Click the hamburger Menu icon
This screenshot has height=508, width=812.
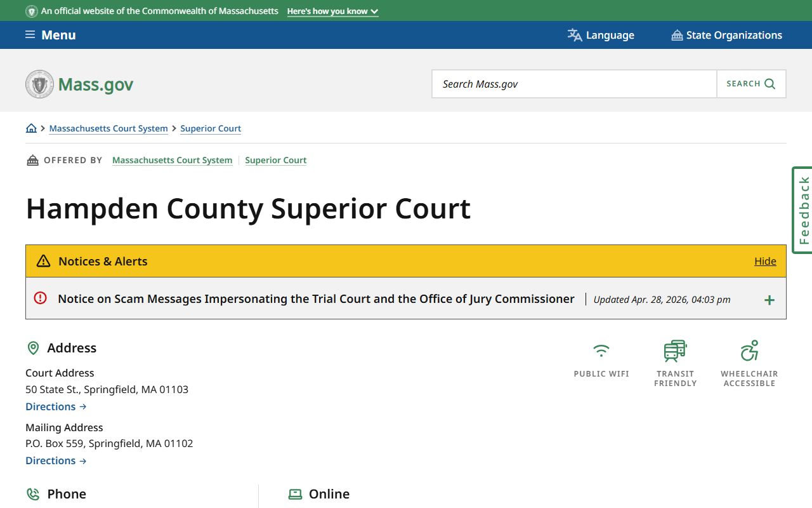[x=30, y=35]
